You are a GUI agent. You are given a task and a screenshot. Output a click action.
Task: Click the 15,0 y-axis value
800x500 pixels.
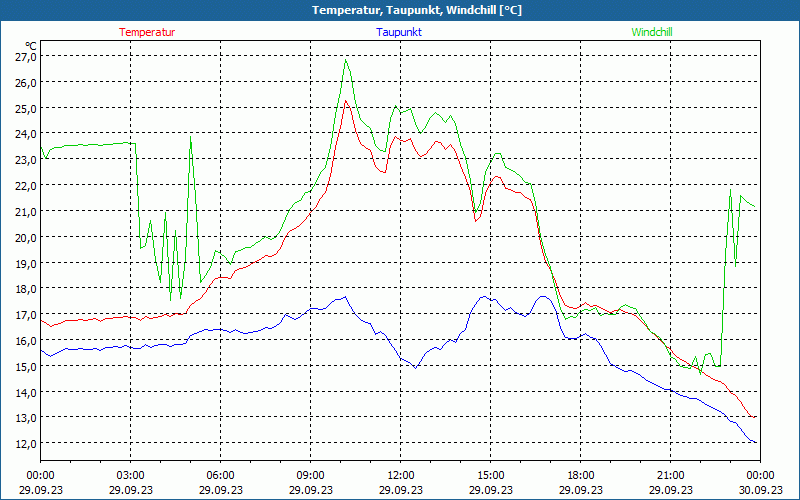[26, 366]
